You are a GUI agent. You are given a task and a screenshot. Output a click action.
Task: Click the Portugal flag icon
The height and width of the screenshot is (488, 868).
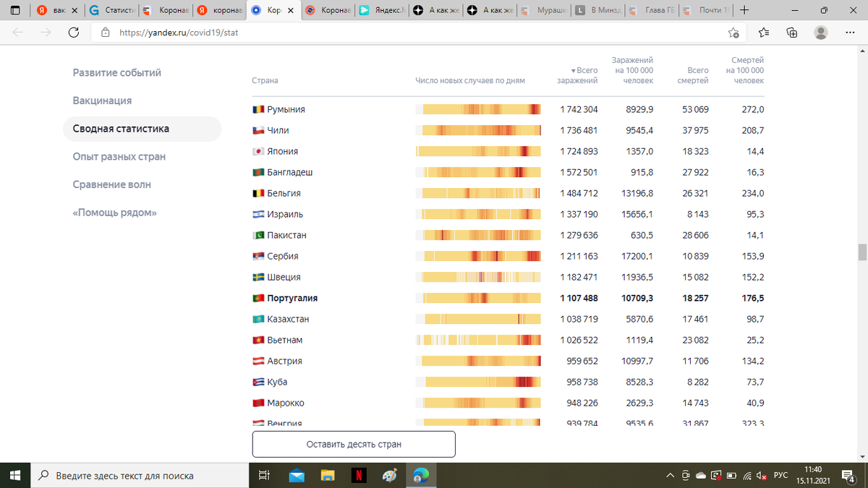[x=258, y=298]
